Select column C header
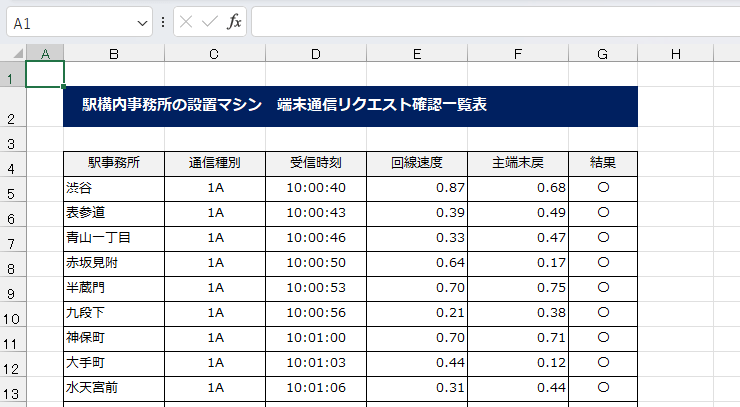 coord(215,53)
